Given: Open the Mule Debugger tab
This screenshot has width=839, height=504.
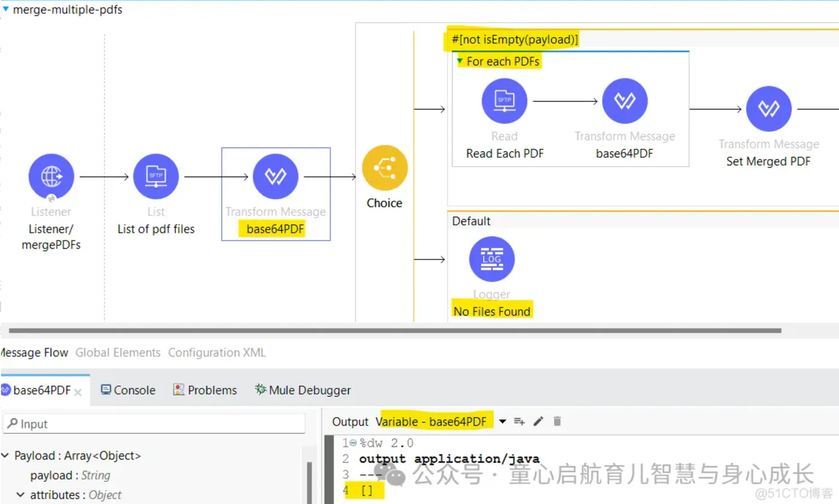Looking at the screenshot, I should [x=303, y=390].
